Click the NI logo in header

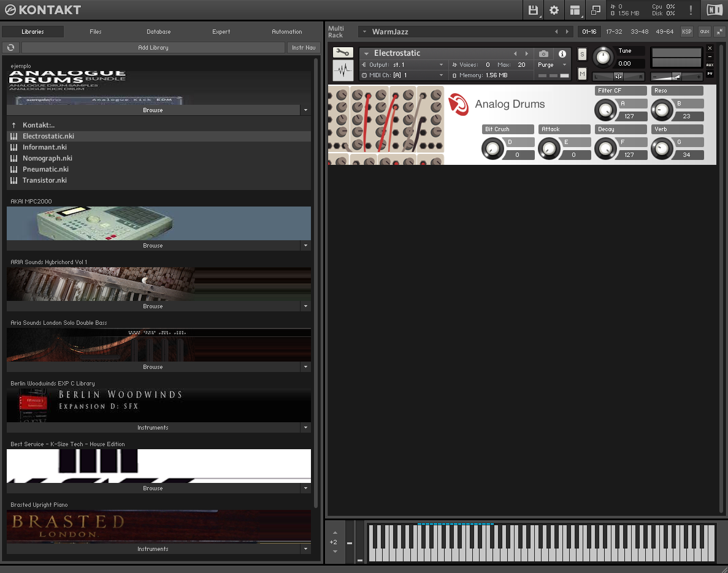(x=714, y=10)
